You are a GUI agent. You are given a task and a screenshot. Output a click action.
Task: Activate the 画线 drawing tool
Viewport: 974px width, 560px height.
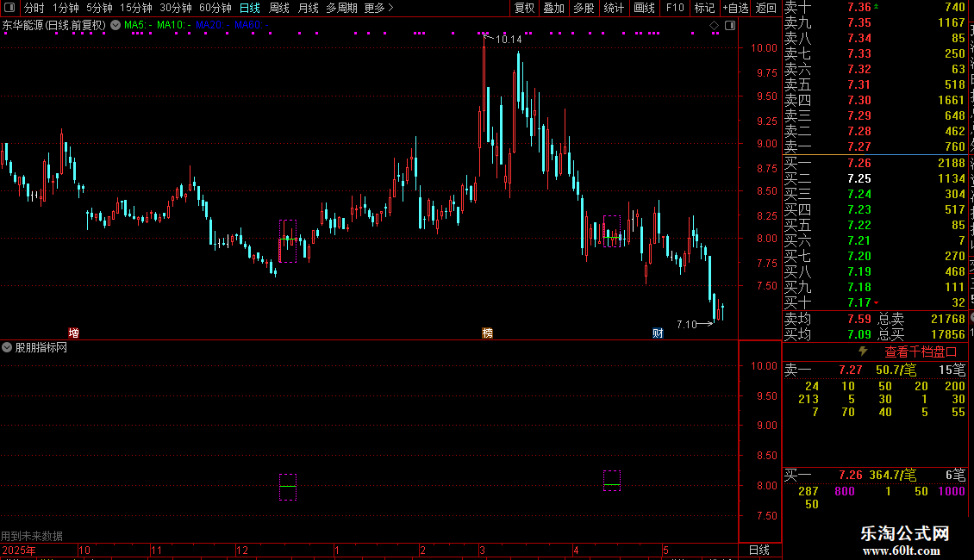point(644,8)
